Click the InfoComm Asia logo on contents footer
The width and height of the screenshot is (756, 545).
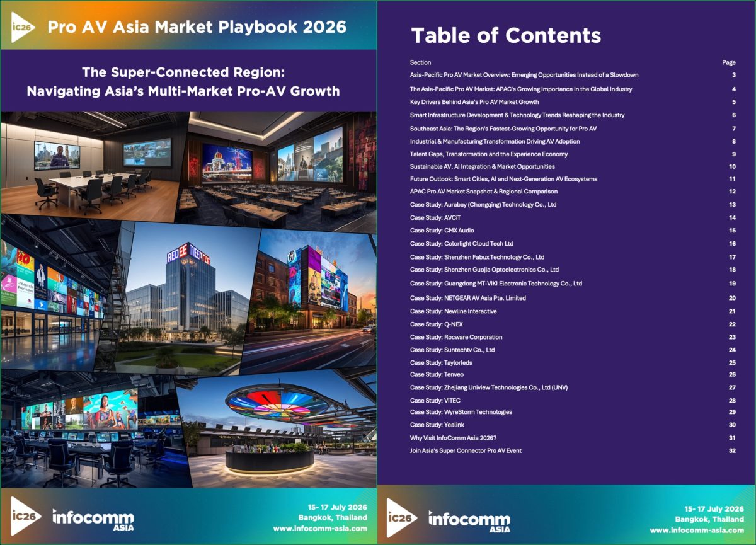click(469, 521)
